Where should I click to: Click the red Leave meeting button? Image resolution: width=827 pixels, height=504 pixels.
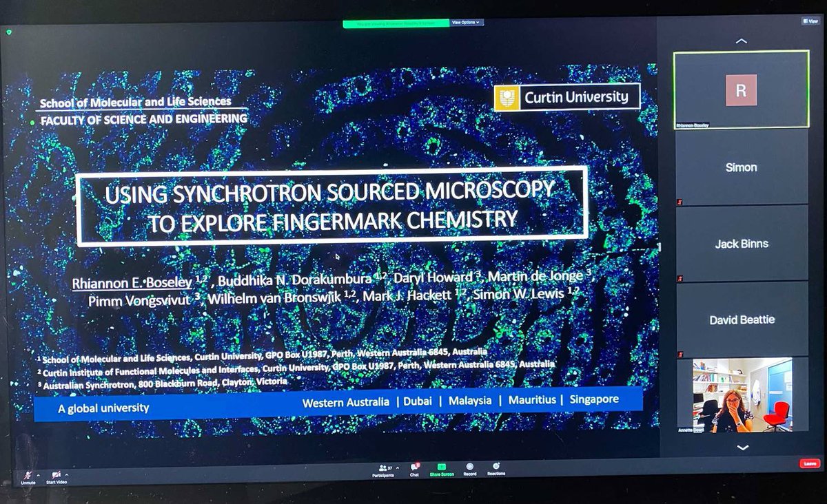(x=810, y=463)
